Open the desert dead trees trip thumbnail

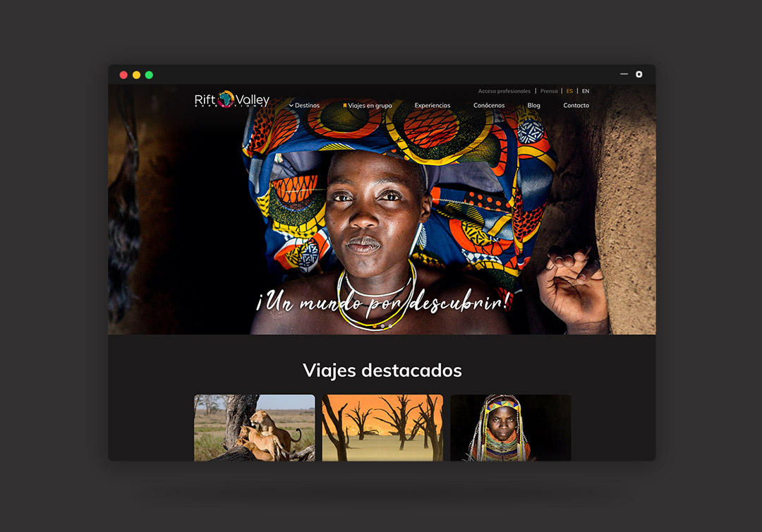(x=382, y=428)
